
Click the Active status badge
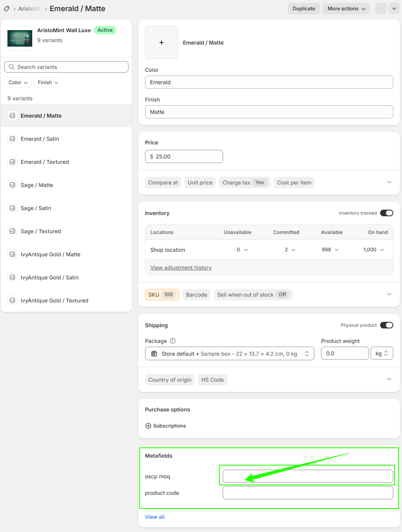[105, 30]
